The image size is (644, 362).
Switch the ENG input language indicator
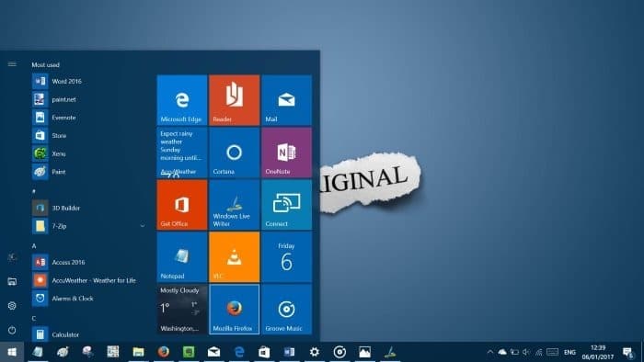pyautogui.click(x=569, y=352)
